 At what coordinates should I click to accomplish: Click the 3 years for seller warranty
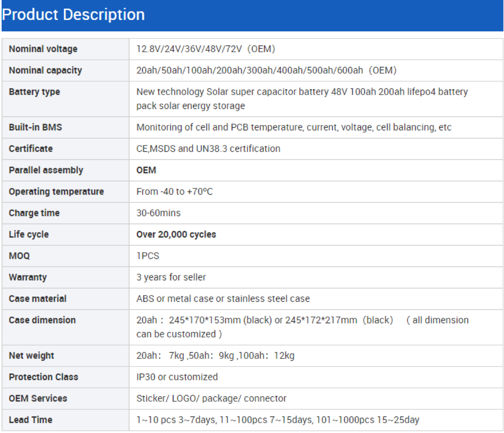(171, 277)
